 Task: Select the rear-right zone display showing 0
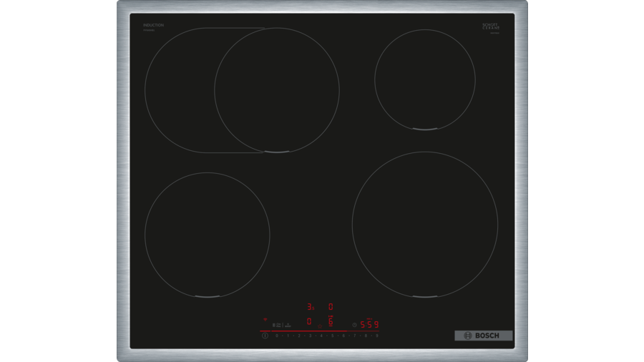[x=331, y=307]
